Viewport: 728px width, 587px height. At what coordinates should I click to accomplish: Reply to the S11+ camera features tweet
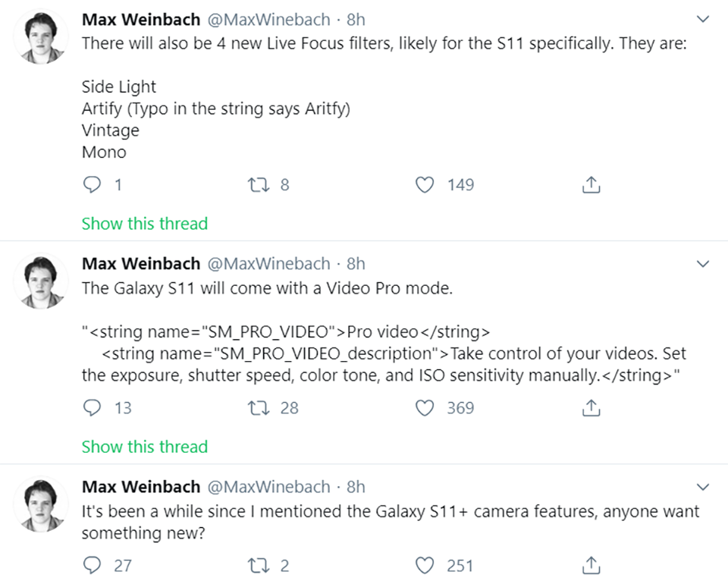pyautogui.click(x=92, y=565)
